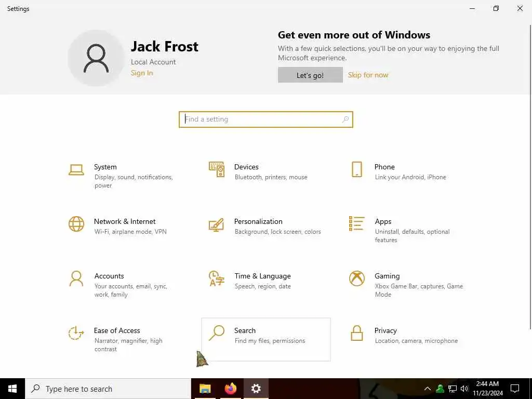The image size is (532, 399).
Task: Open the Time & Language title
Action: [262, 276]
